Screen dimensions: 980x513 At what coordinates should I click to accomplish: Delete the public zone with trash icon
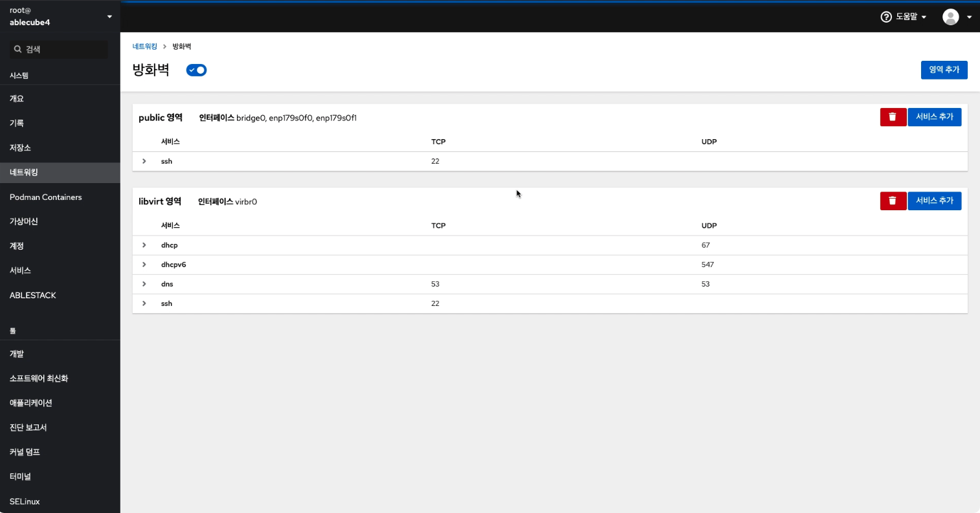pyautogui.click(x=893, y=117)
